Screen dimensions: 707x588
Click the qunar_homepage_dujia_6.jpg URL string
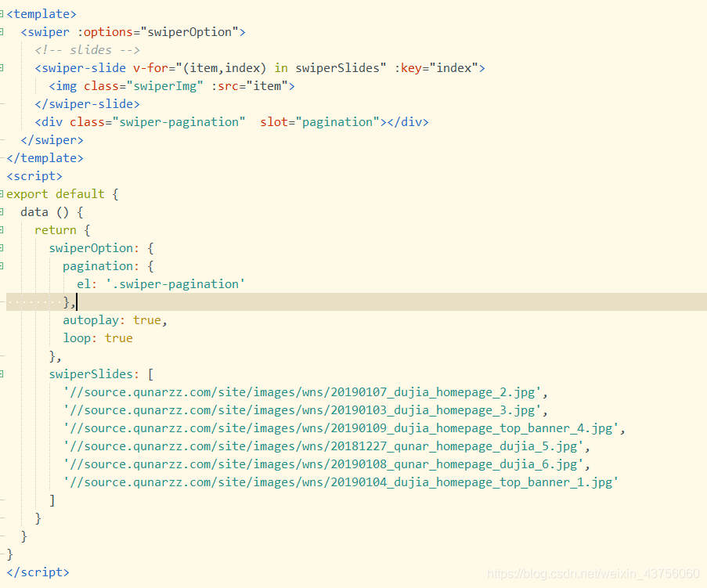(x=323, y=464)
